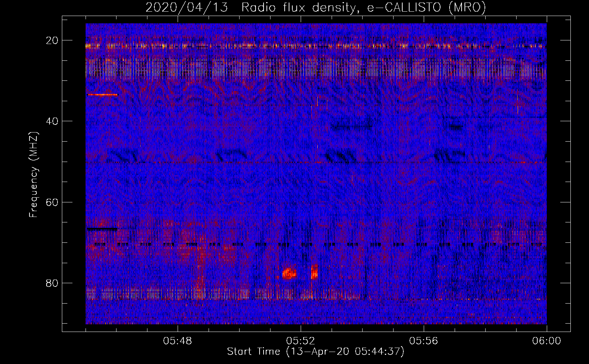589x364 pixels.
Task: Click the 'Start Time (13-Apr-20 05:44:37)' axis label
Action: (316, 352)
